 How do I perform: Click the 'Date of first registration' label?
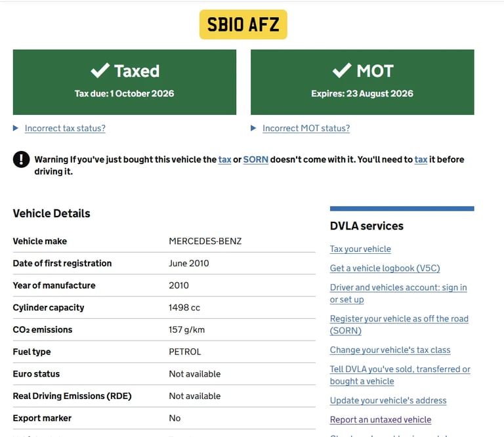(62, 263)
